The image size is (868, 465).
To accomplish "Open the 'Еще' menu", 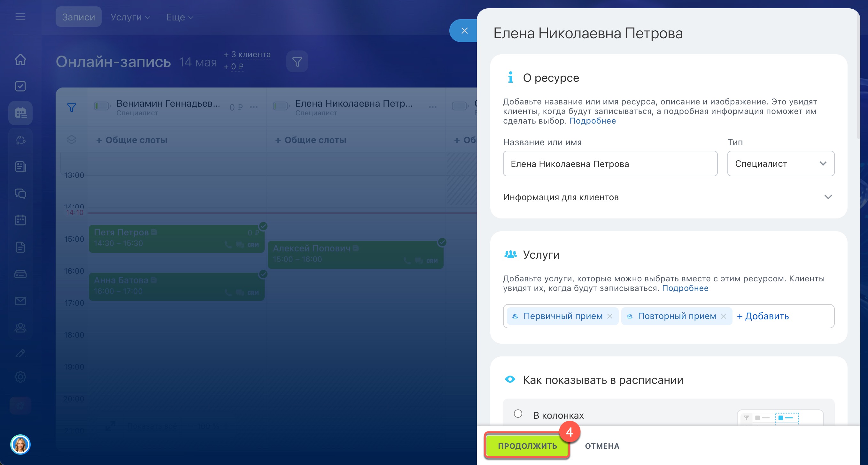I will tap(179, 17).
